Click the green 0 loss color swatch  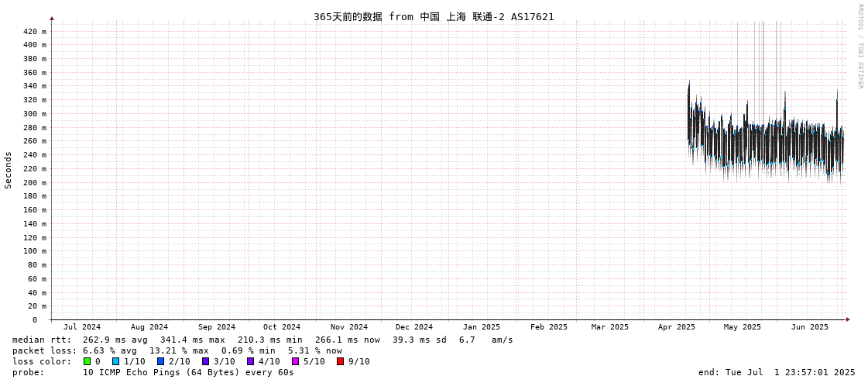coord(87,361)
